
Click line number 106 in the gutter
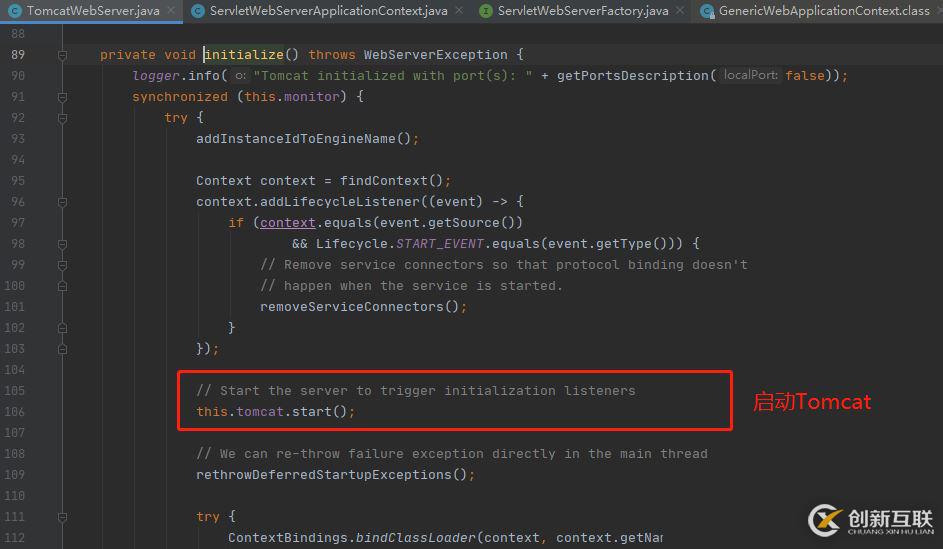click(x=14, y=411)
